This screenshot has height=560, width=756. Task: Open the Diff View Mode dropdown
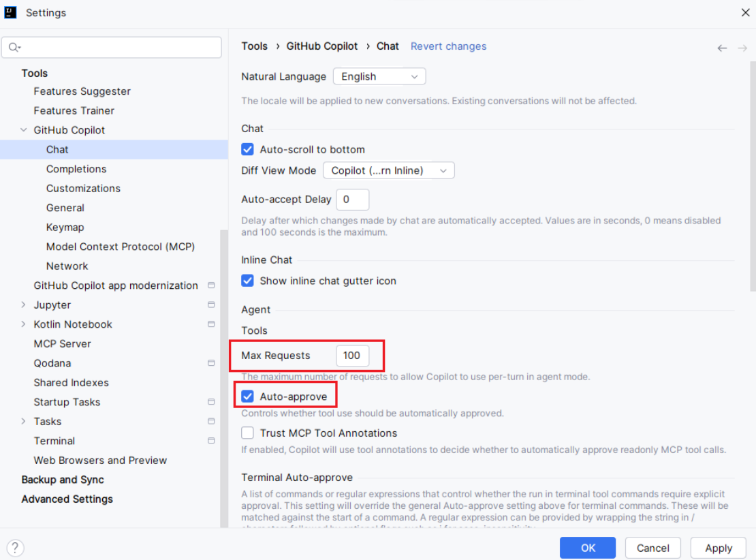click(x=389, y=170)
